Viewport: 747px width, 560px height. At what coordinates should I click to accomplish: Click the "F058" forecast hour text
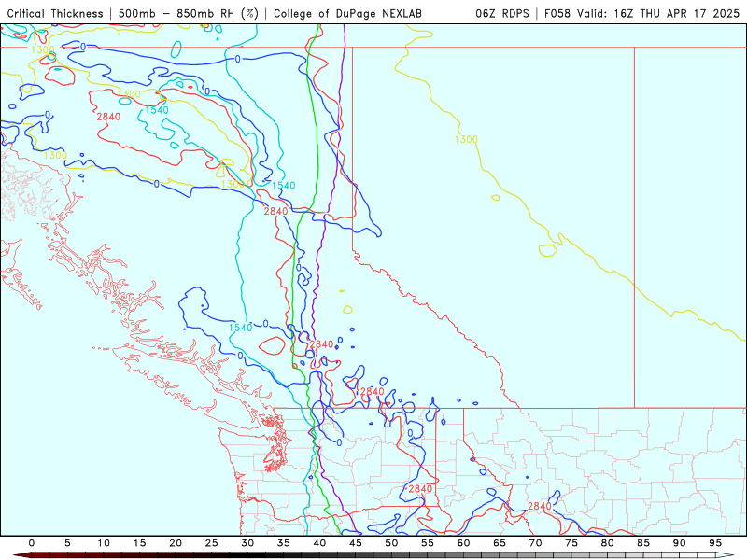point(557,13)
